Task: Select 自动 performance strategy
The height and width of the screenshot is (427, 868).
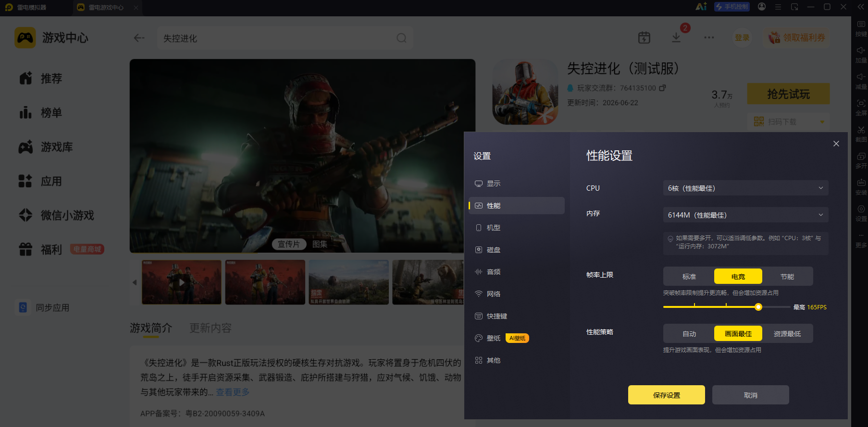Action: point(689,333)
